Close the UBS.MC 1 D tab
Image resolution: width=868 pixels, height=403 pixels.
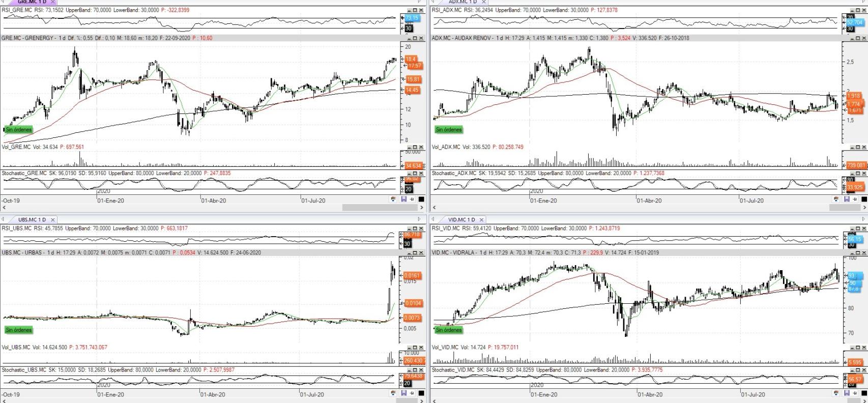(x=53, y=220)
